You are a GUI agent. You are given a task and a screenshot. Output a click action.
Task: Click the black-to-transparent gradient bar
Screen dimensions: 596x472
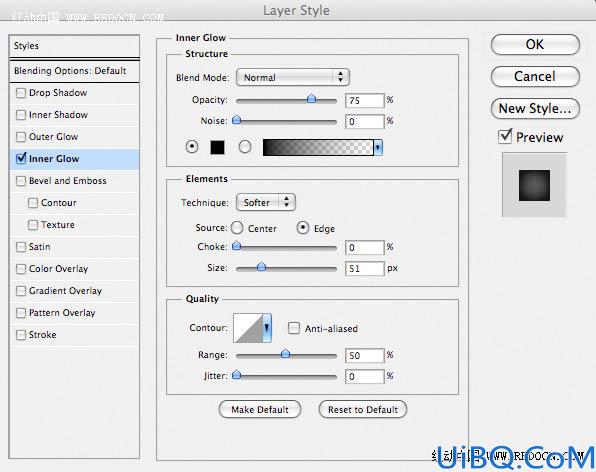tap(318, 147)
